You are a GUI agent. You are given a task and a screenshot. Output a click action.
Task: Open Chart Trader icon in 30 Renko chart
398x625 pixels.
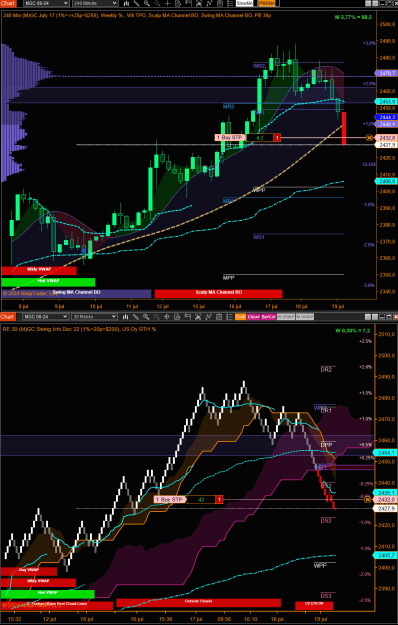pyautogui.click(x=188, y=317)
